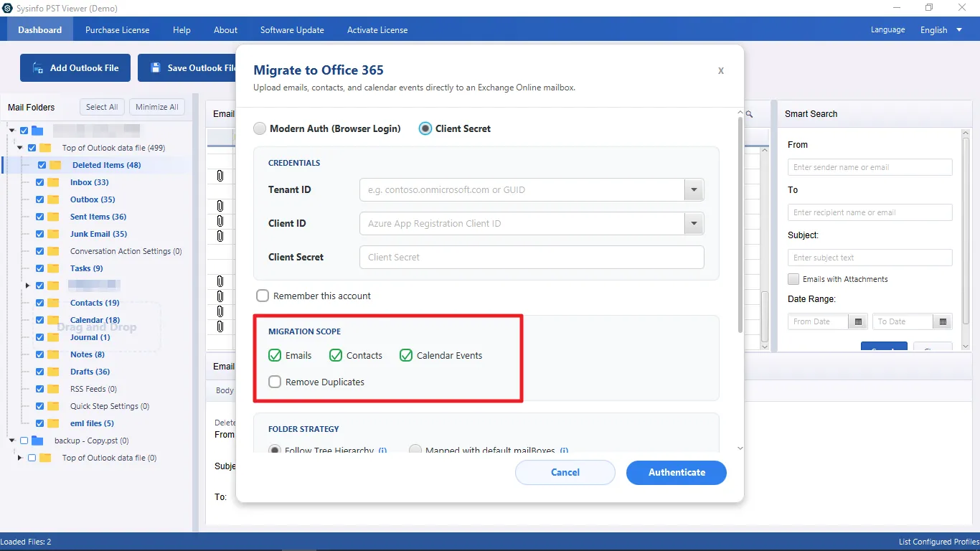Open the To Date calendar picker icon
The width and height of the screenshot is (980, 551).
(943, 322)
